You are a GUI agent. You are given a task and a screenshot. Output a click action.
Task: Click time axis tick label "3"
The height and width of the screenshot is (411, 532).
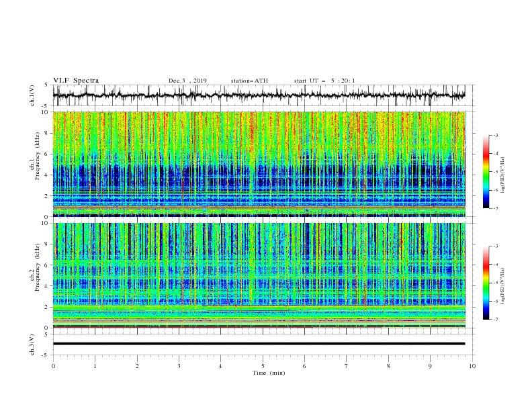(x=179, y=366)
